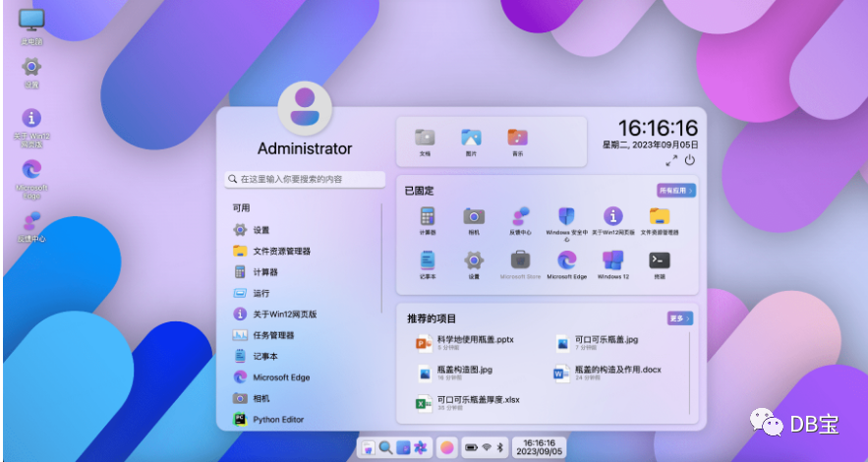Select 任务管理器 in the 可用 list
Viewport: 868px width, 462px height.
(x=305, y=335)
